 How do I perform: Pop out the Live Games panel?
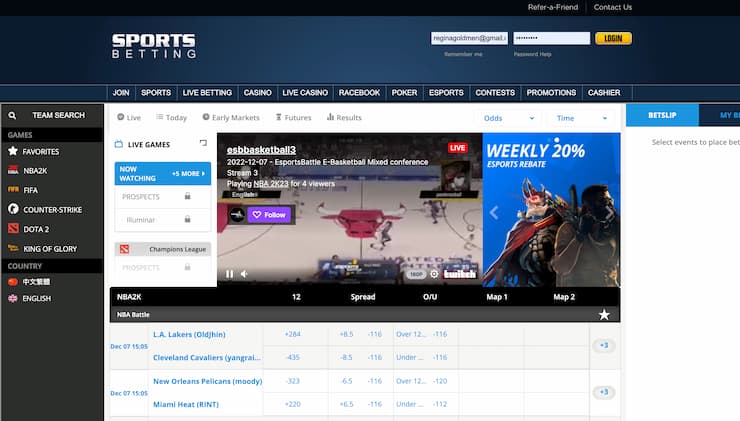click(x=203, y=143)
